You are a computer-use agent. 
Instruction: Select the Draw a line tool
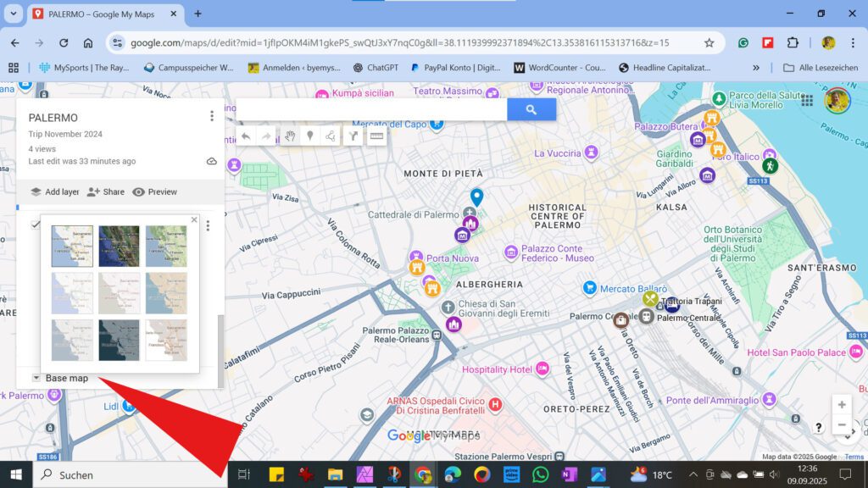point(331,136)
